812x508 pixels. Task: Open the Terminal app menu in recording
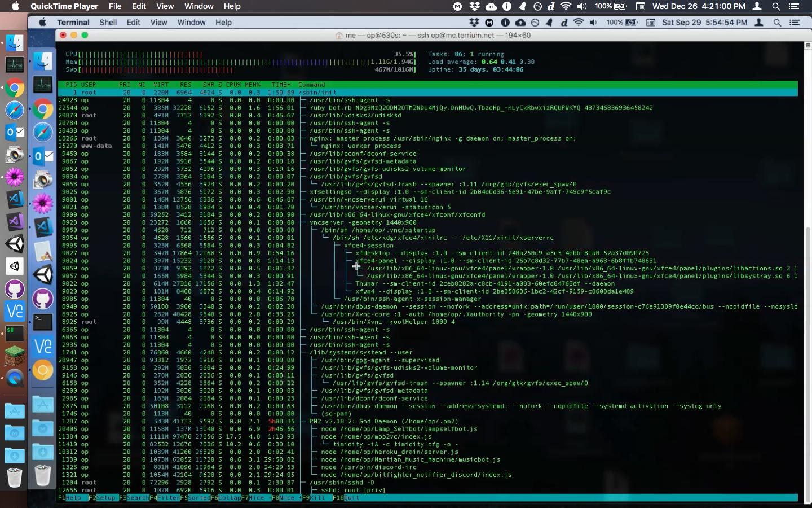click(x=73, y=23)
